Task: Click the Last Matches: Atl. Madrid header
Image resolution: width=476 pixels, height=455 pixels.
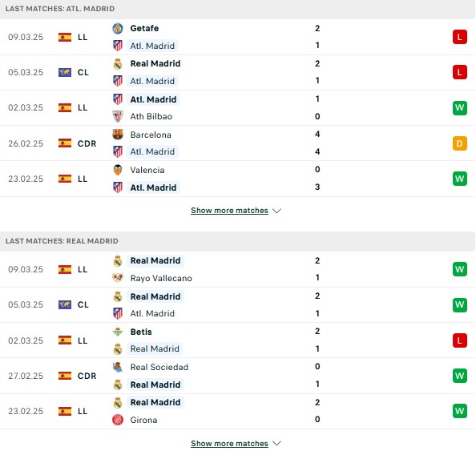Action: pyautogui.click(x=60, y=9)
